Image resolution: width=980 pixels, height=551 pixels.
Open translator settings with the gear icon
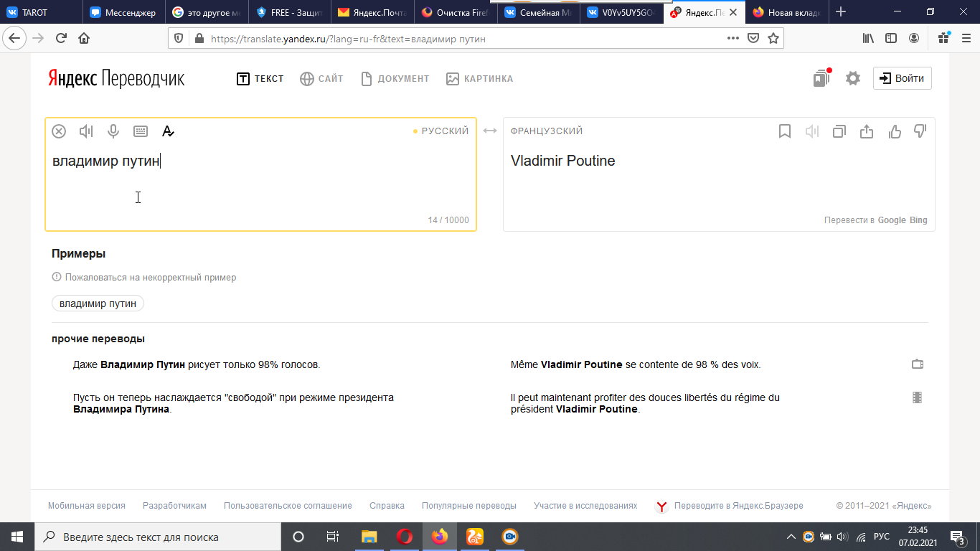click(852, 78)
